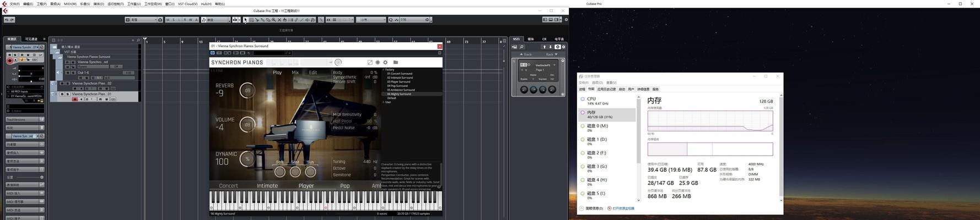Open the VST Cloud(V) menu
Image resolution: width=980 pixels, height=220 pixels.
[x=187, y=4]
